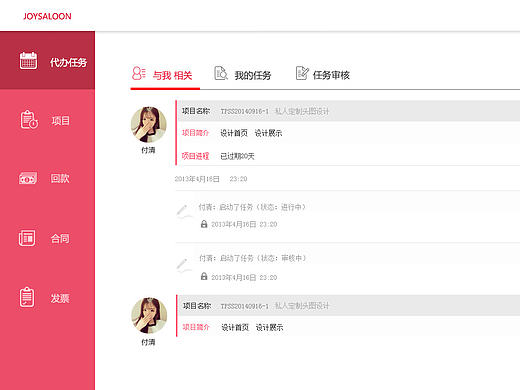Open the 合同 sidebar section
520x390 pixels.
(60, 238)
